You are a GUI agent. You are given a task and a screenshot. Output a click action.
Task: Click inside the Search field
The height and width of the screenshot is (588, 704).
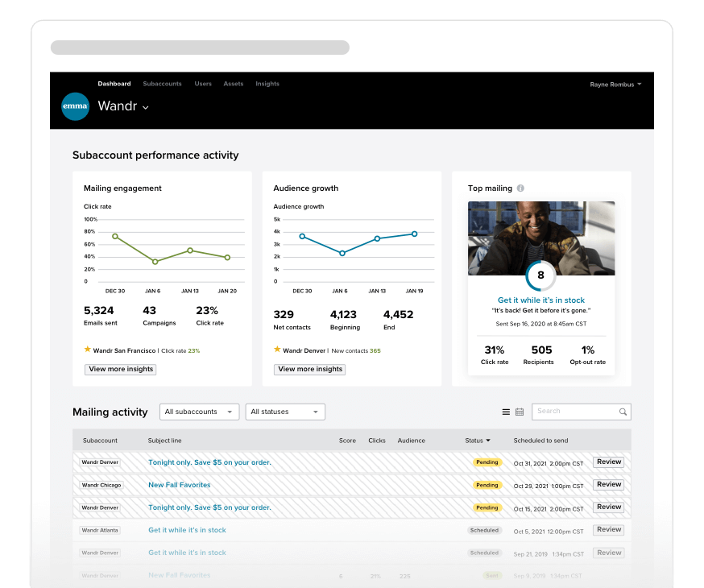(582, 412)
